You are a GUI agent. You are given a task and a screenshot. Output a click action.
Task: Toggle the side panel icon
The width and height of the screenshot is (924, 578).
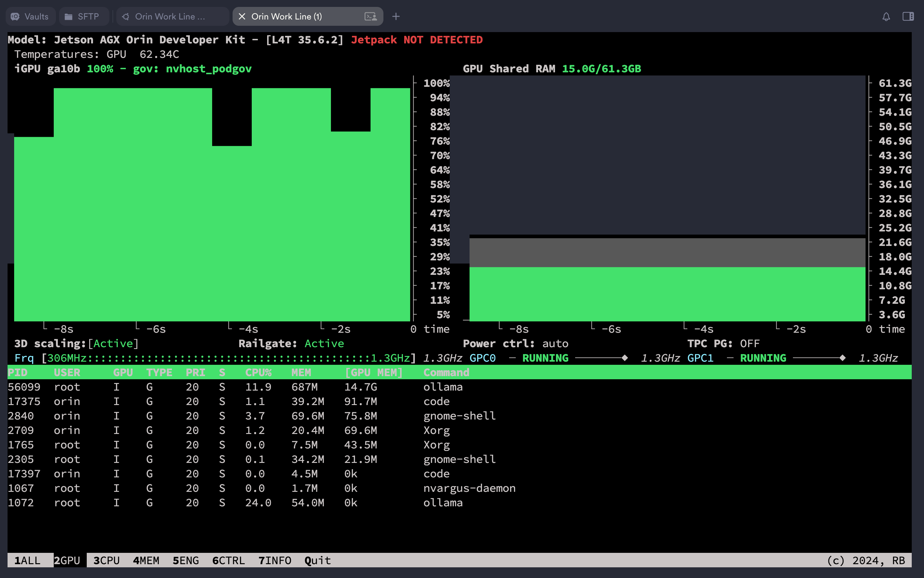(x=908, y=16)
